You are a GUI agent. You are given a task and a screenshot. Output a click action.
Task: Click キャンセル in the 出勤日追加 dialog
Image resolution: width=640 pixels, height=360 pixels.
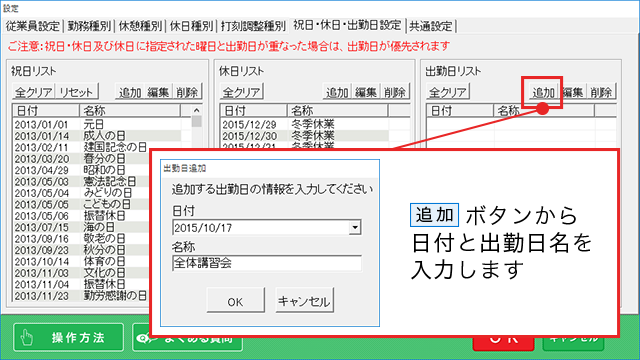coord(304,300)
